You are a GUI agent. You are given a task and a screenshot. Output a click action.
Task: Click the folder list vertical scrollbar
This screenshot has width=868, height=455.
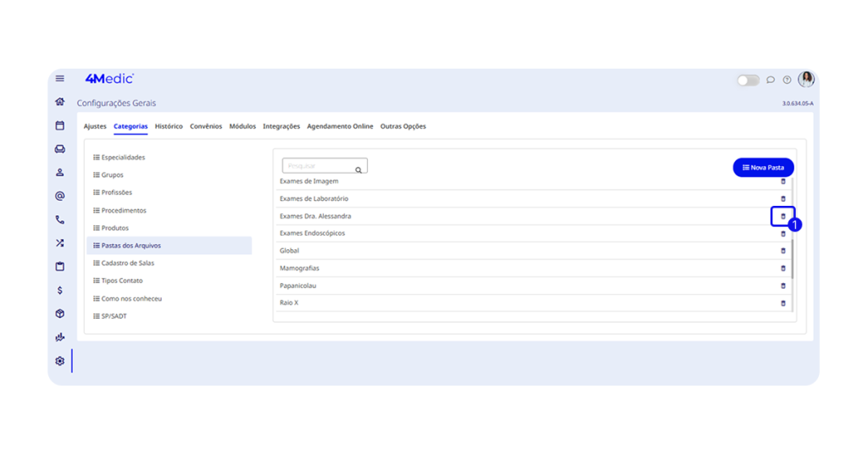[793, 258]
